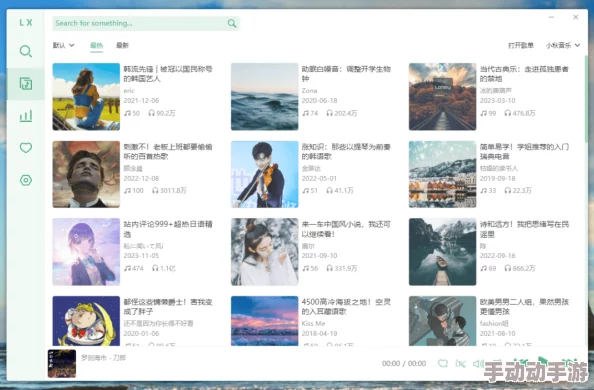The image size is (594, 390).
Task: Open the Search page in the sidebar
Action: 25,51
